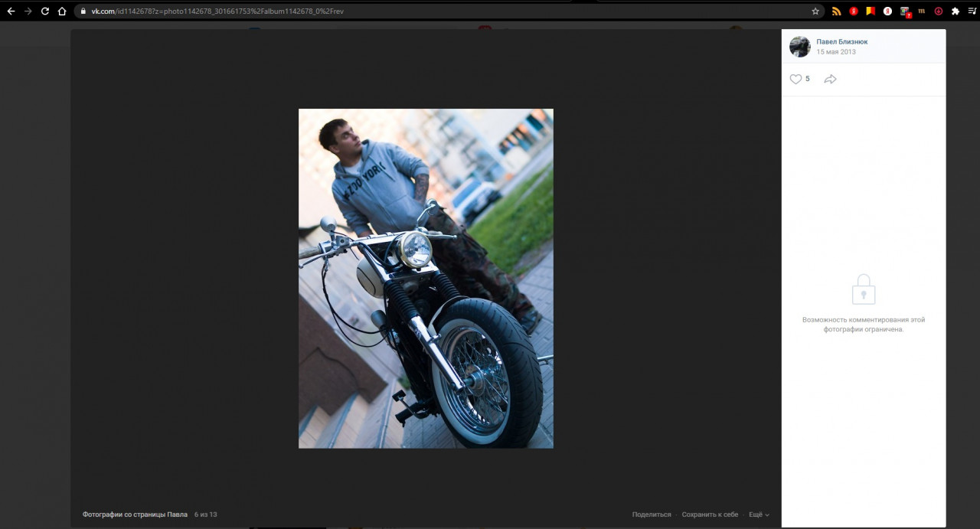Screen dimensions: 980x529
Task: Open the media controls playlist icon
Action: [972, 11]
